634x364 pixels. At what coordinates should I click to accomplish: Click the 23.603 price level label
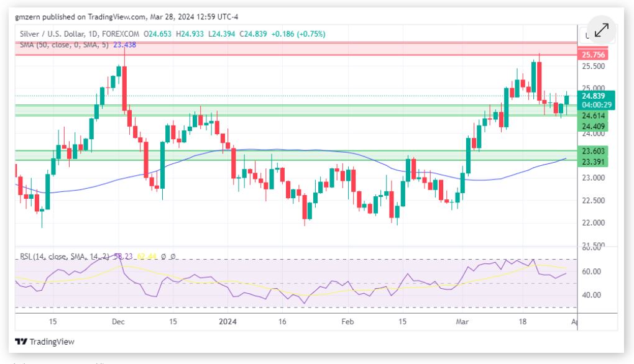click(593, 151)
